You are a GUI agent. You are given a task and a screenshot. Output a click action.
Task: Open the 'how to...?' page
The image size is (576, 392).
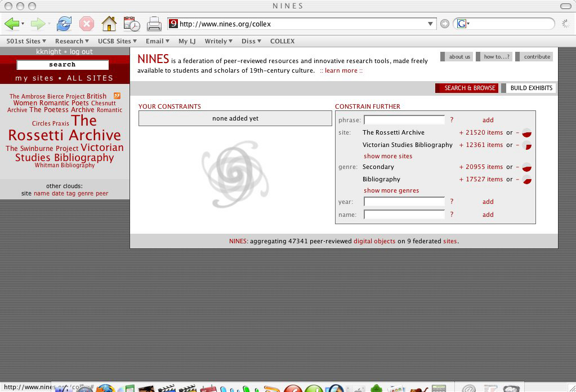pyautogui.click(x=494, y=56)
